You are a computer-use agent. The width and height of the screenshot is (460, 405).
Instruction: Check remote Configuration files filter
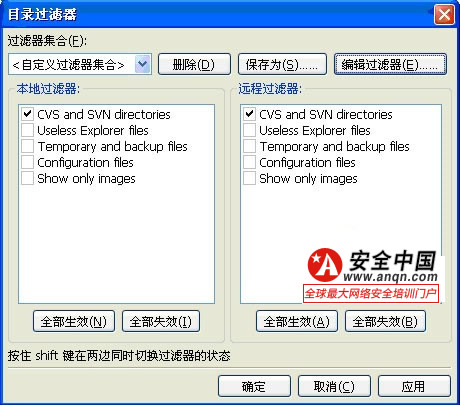click(249, 162)
